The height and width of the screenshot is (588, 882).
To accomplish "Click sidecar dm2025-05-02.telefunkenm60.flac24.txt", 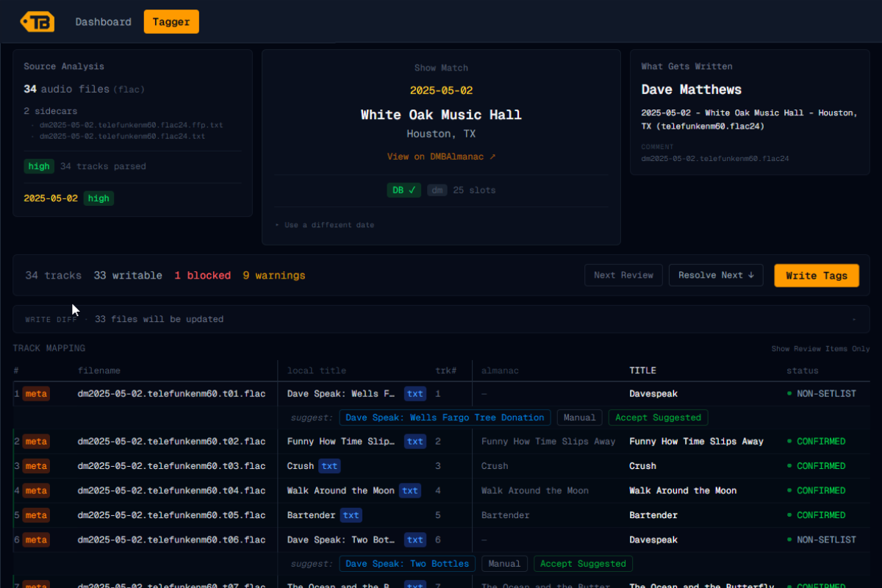I will tap(122, 136).
